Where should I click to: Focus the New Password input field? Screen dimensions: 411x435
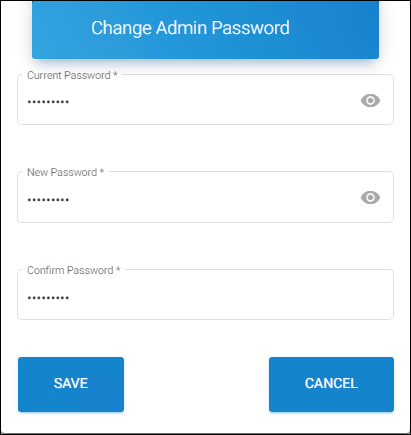tap(205, 197)
